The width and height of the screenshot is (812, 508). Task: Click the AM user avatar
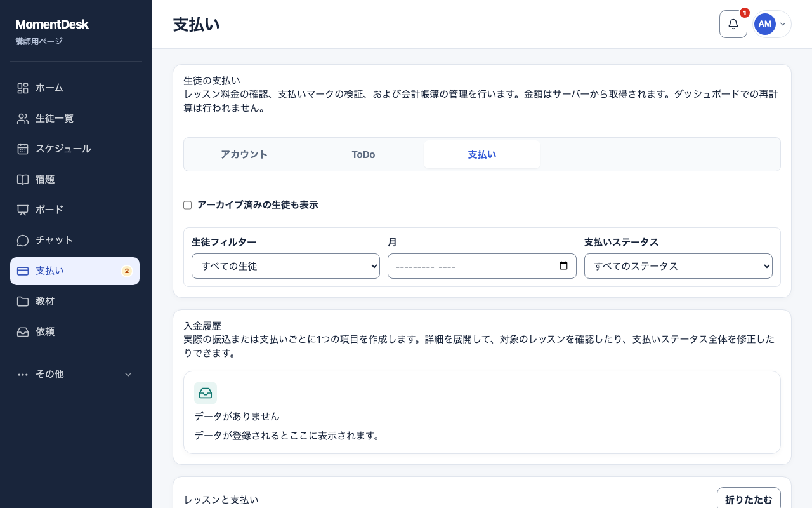click(765, 24)
